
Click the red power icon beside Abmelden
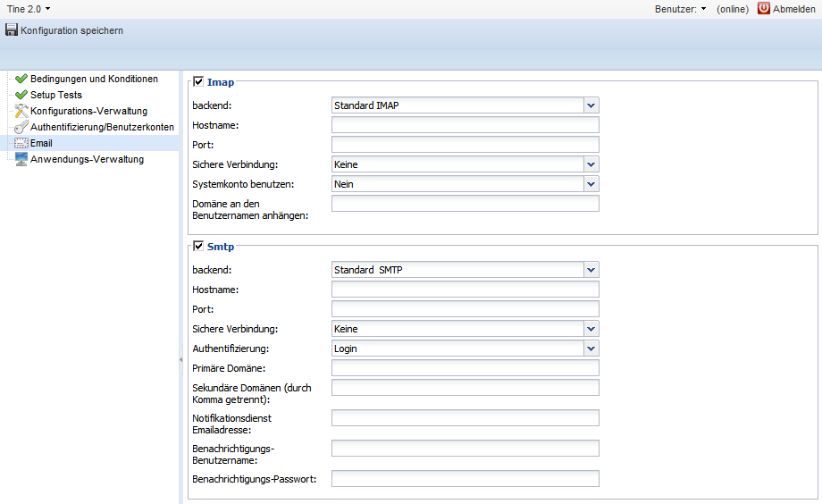tap(764, 8)
